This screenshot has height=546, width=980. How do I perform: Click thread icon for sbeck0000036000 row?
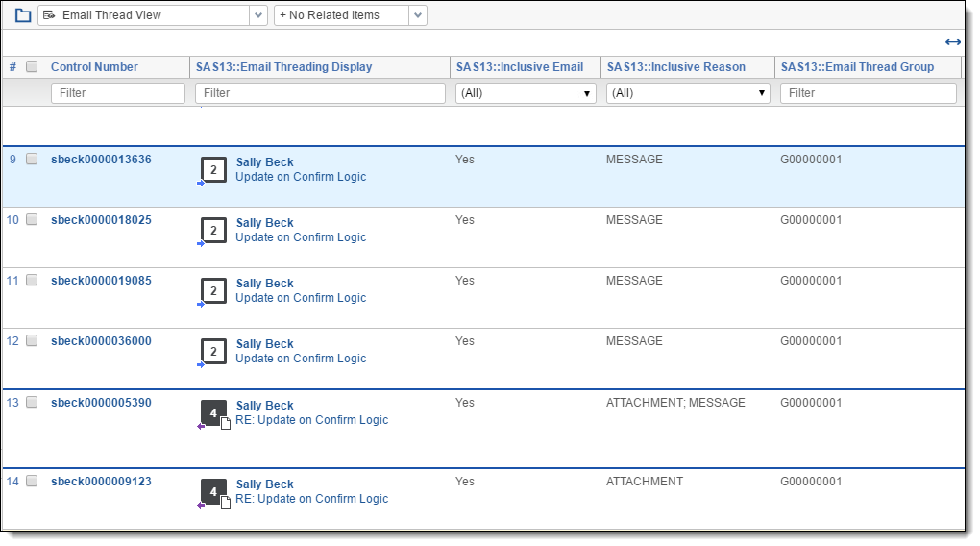[x=213, y=352]
